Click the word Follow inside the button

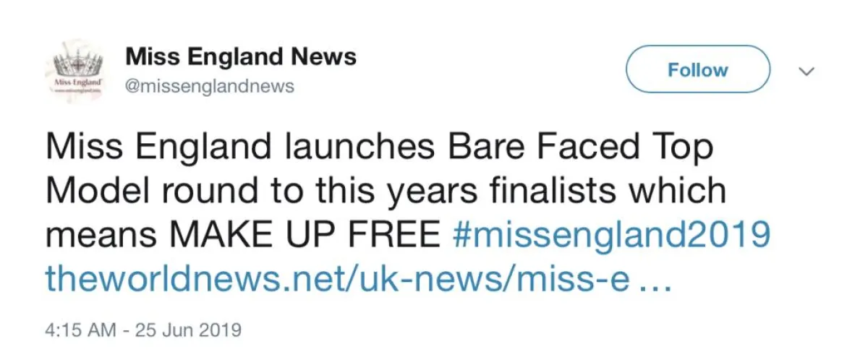tap(697, 69)
